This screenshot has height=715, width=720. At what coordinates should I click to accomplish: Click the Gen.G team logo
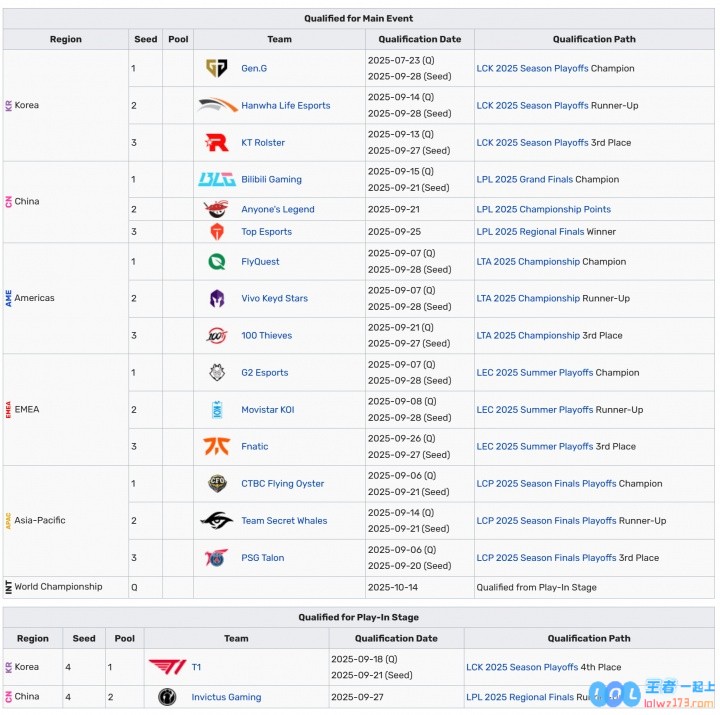tap(216, 68)
